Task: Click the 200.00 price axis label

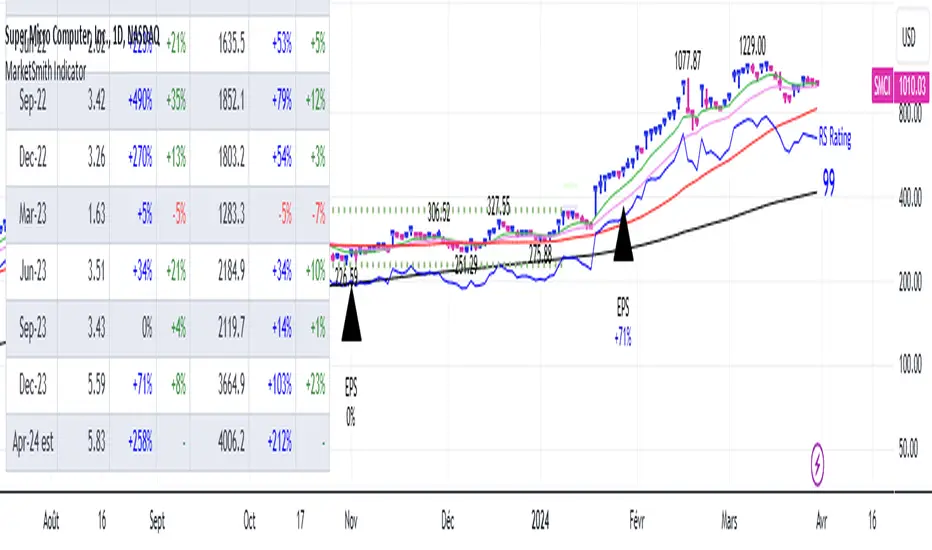Action: [x=910, y=280]
